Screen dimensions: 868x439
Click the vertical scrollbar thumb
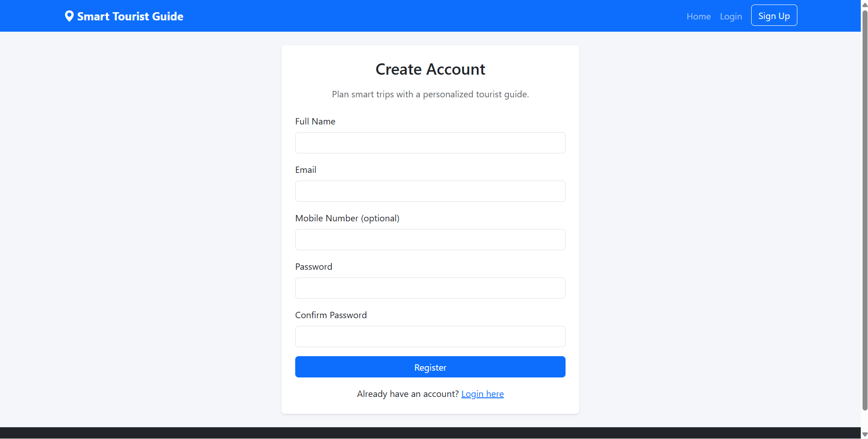(x=864, y=210)
